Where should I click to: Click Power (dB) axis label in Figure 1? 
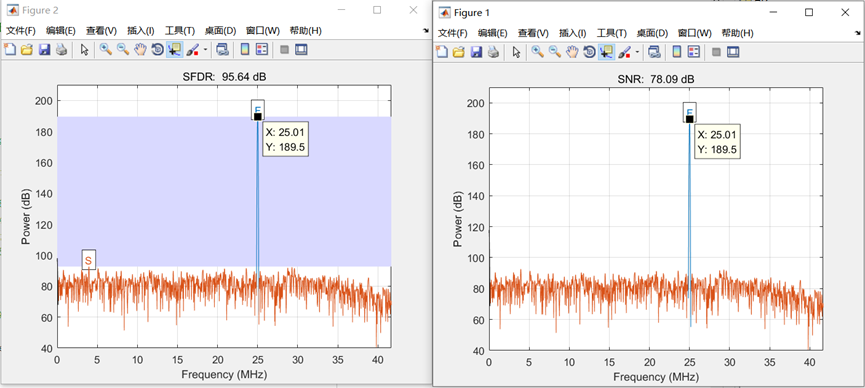[x=458, y=219]
